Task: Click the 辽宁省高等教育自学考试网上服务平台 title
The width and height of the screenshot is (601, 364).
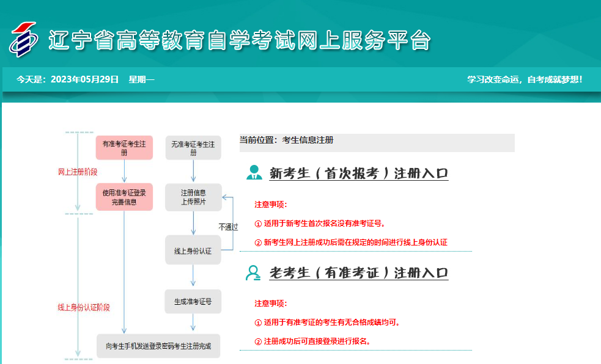Action: 239,40
